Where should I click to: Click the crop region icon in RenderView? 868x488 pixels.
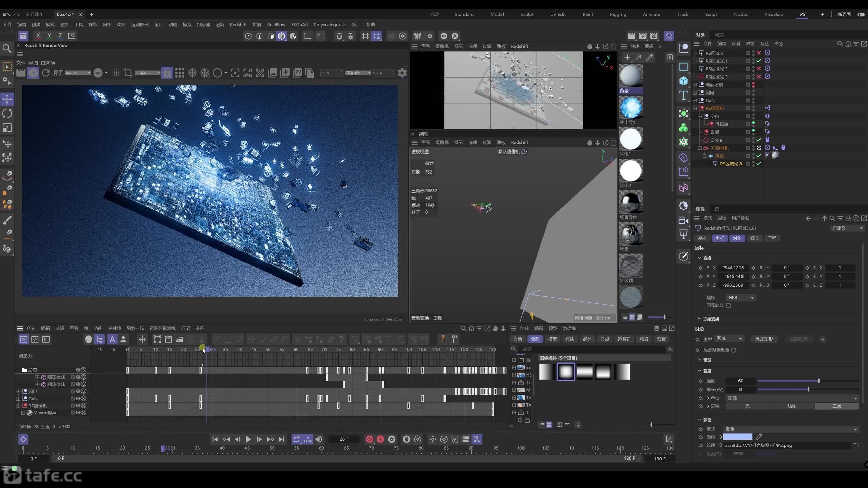tap(128, 73)
